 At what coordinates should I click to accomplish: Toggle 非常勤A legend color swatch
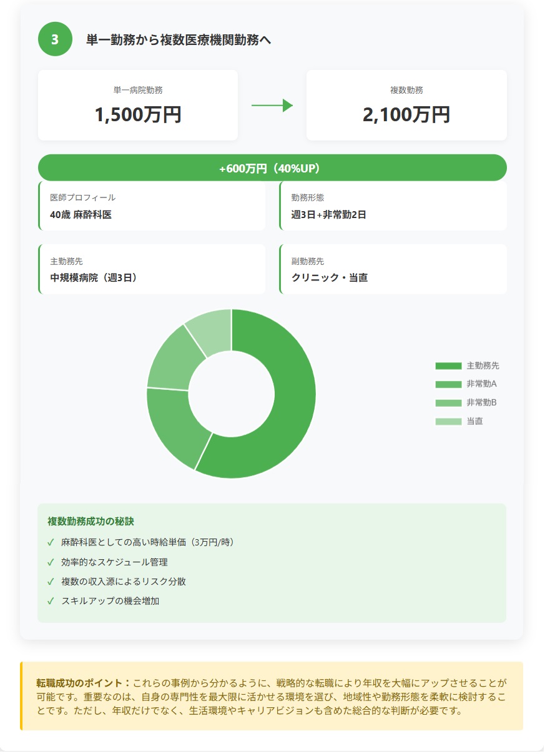[x=448, y=384]
